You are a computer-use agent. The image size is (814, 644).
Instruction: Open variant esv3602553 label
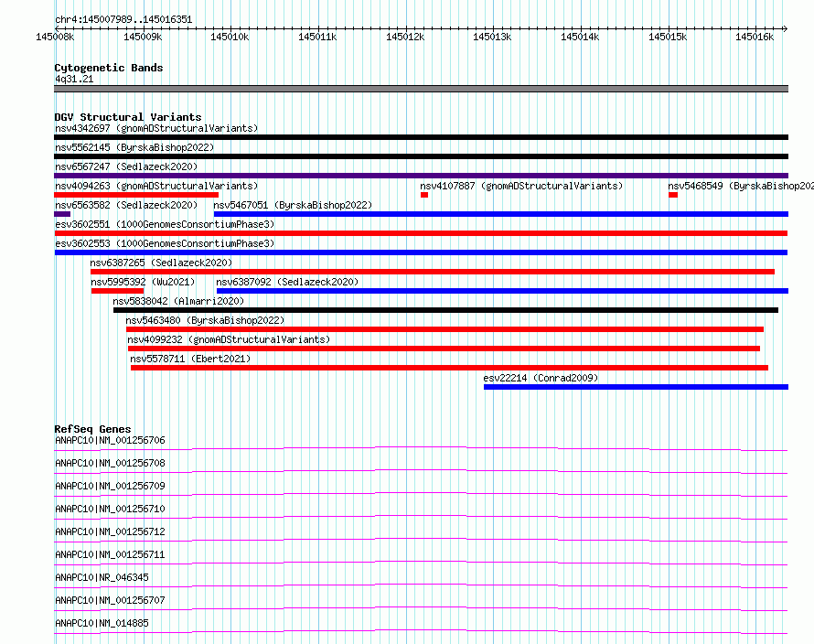tap(165, 243)
